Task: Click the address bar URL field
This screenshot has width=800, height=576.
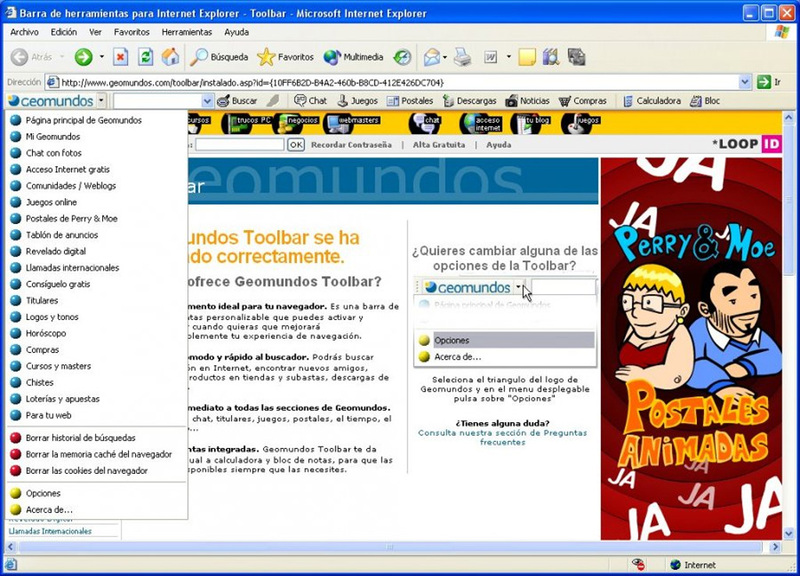Action: click(x=393, y=82)
